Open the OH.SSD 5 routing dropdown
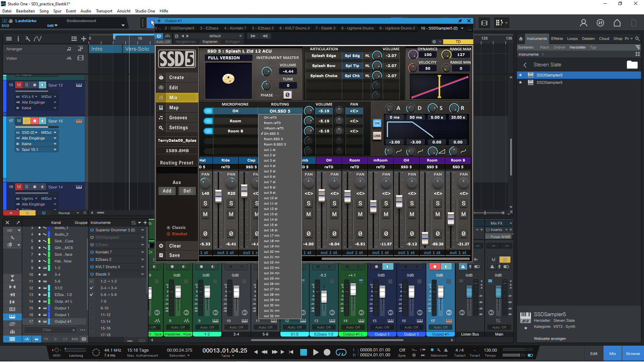 (280, 111)
